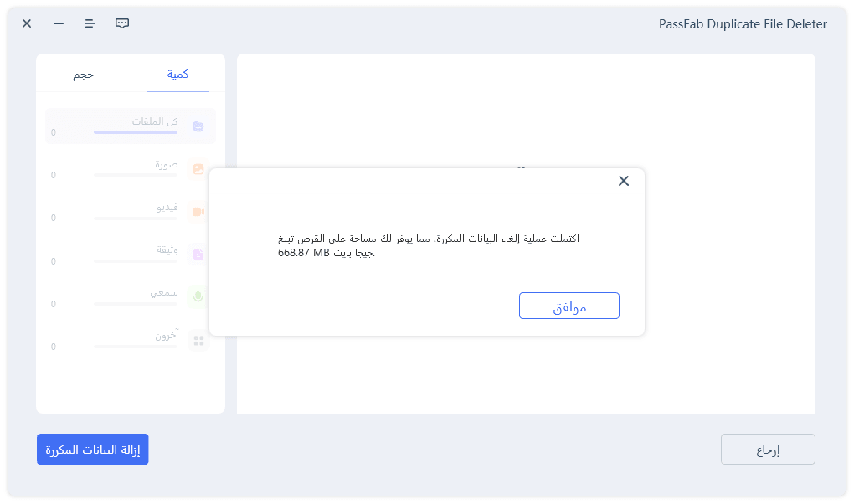Image resolution: width=854 pixels, height=504 pixels.
Task: Dismiss the completion dialog with its X
Action: [623, 180]
